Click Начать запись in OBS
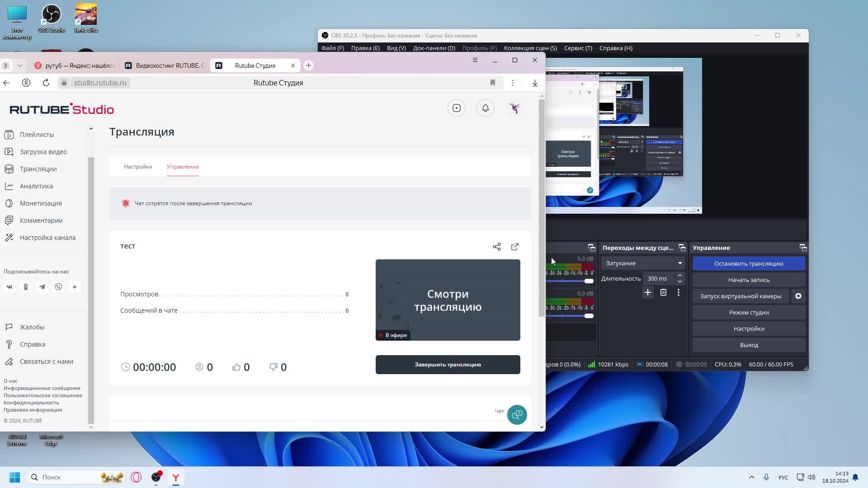This screenshot has height=488, width=868. click(x=749, y=280)
